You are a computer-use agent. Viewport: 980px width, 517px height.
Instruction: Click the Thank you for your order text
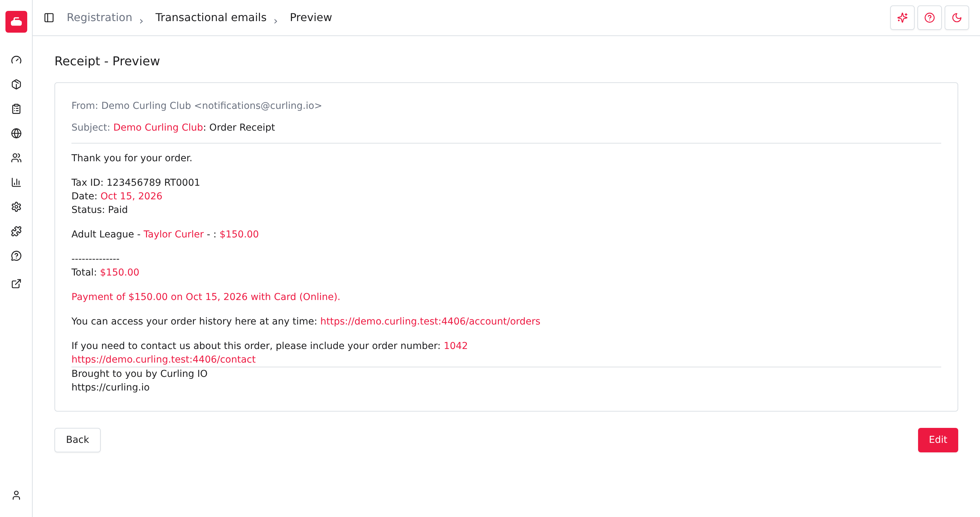132,158
